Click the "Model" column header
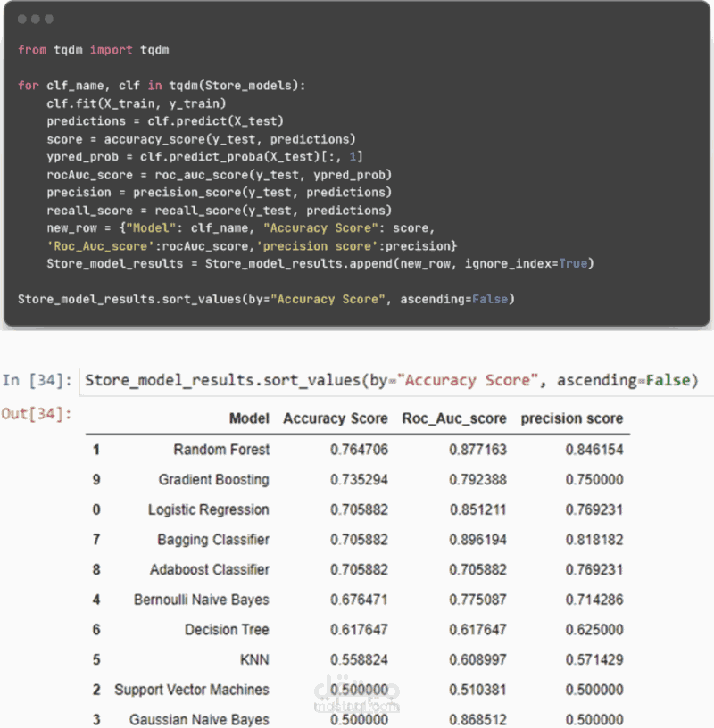This screenshot has height=728, width=714. [x=249, y=418]
